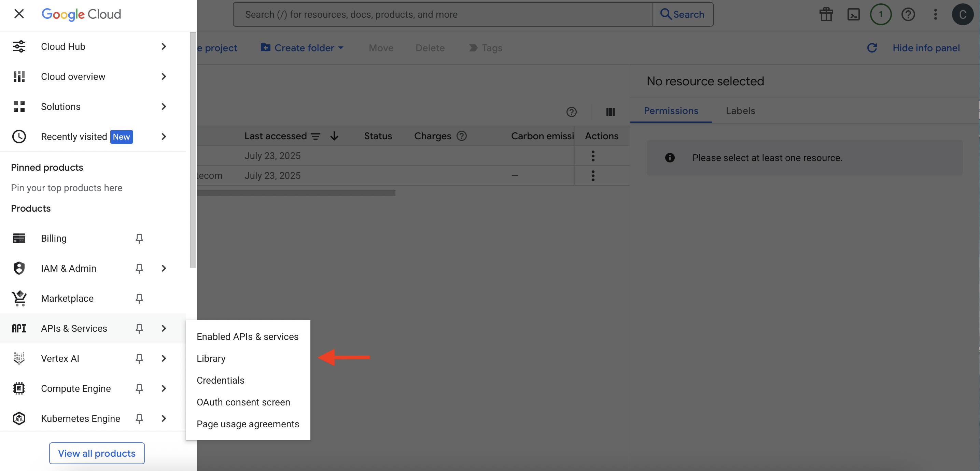Viewport: 980px width, 471px height.
Task: Expand Cloud Hub submenu chevron
Action: click(164, 46)
